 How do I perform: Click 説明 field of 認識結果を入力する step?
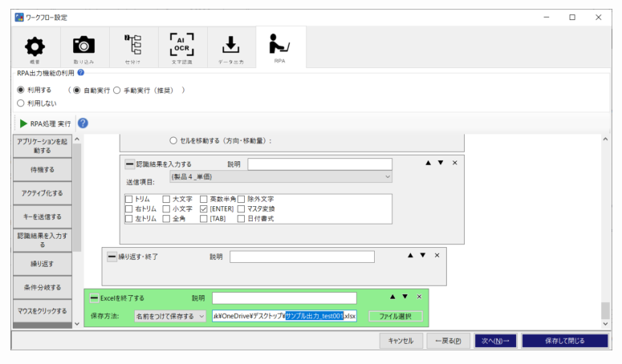click(x=319, y=164)
